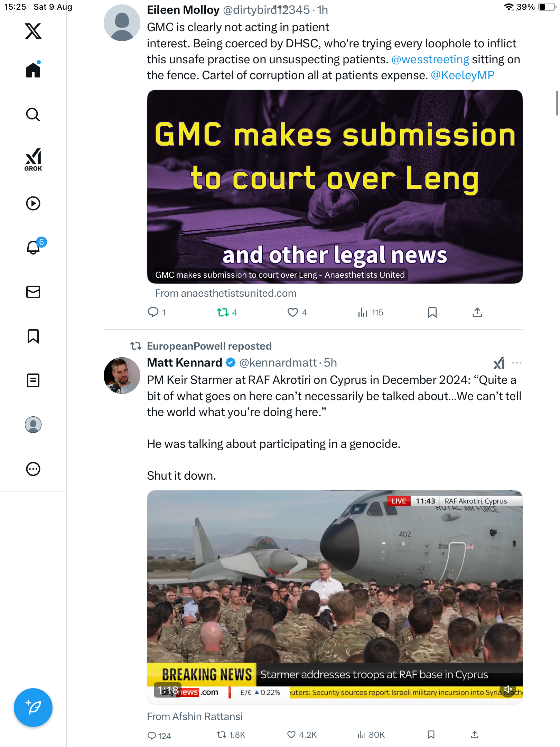Viewport: 560px width, 747px height.
Task: Undo repost on Eileen Molloy's post
Action: pyautogui.click(x=223, y=313)
